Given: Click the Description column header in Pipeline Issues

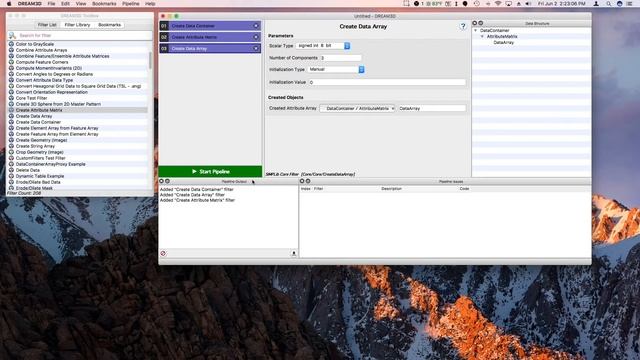Looking at the screenshot, I should pyautogui.click(x=391, y=189).
